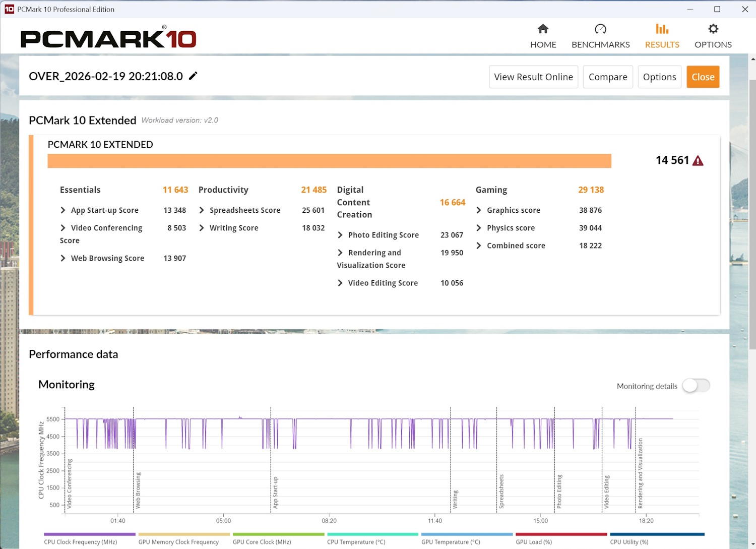The height and width of the screenshot is (549, 756).
Task: Click the purple CPU Clock Frequency legend
Action: pos(90,534)
